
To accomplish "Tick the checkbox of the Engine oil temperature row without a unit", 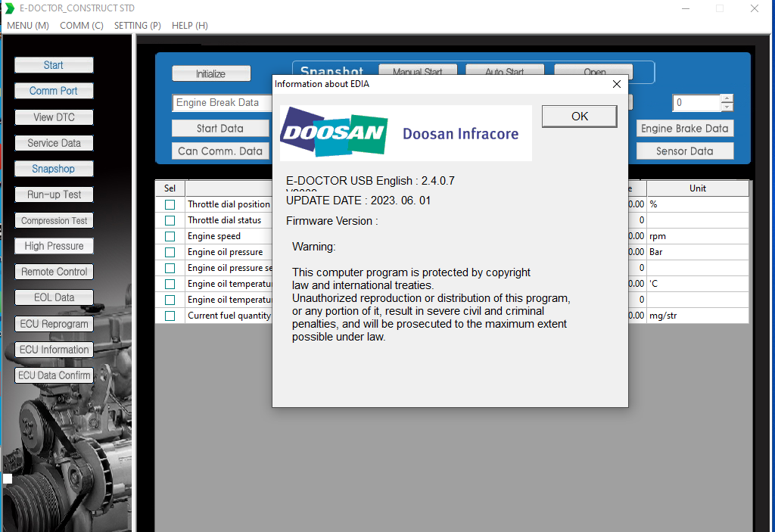I will [x=170, y=300].
